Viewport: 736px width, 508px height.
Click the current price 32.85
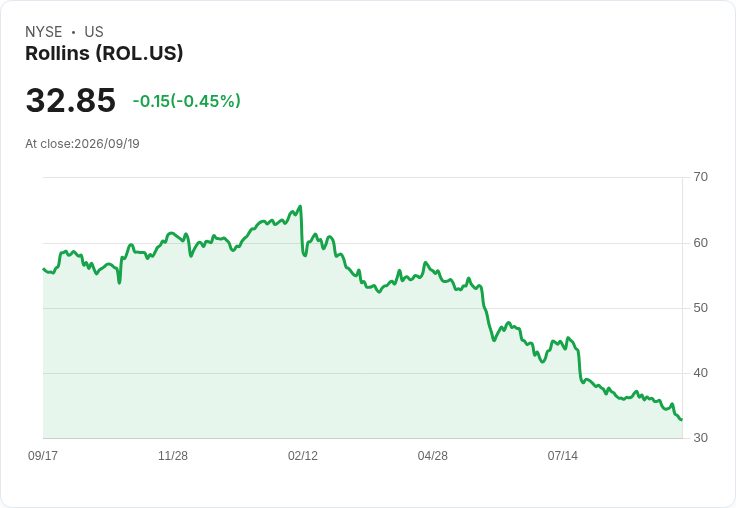[70, 100]
